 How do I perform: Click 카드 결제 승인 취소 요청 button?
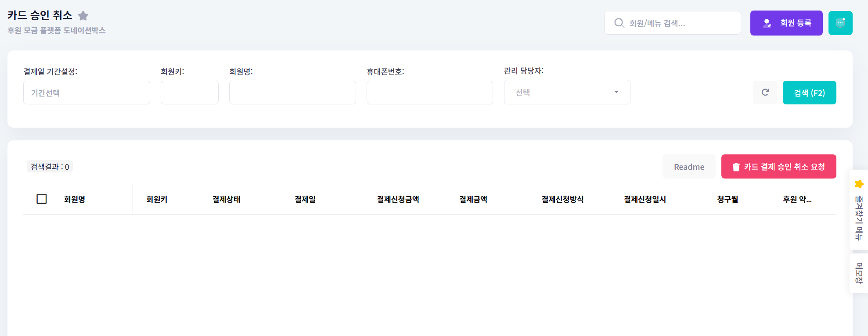tap(778, 167)
